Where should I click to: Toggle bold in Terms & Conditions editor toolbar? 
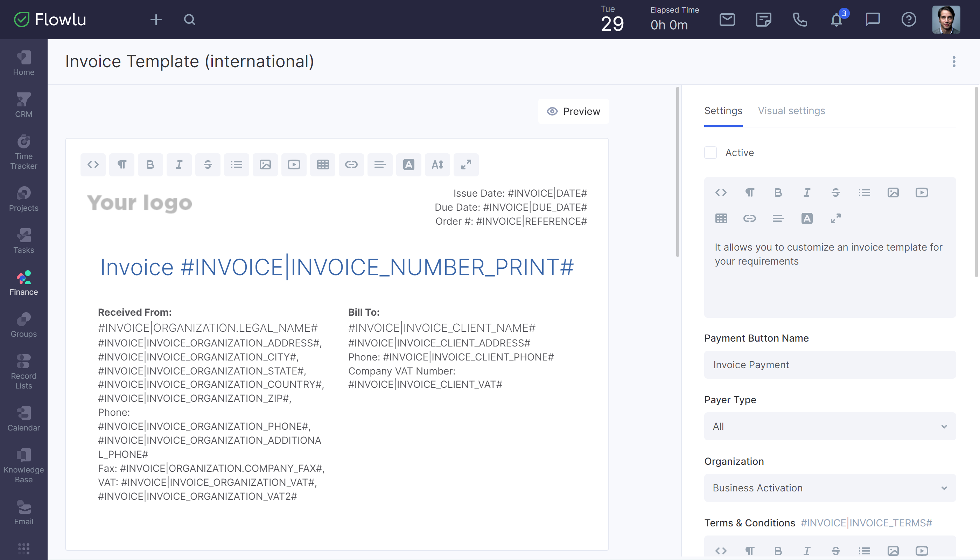click(778, 551)
